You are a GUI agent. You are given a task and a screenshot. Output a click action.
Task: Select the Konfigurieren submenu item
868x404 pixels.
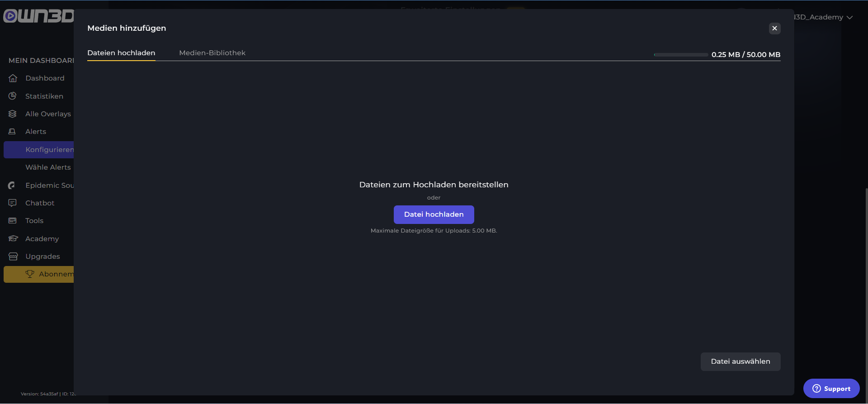point(39,150)
